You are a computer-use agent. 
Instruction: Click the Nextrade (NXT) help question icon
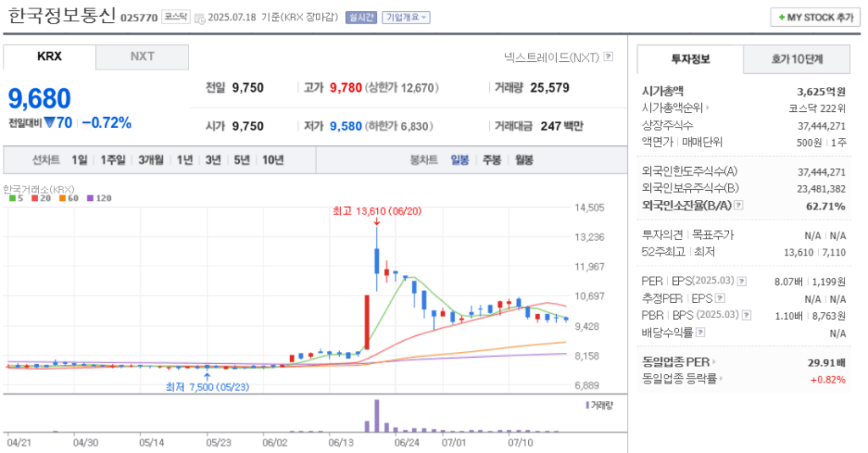pos(609,57)
